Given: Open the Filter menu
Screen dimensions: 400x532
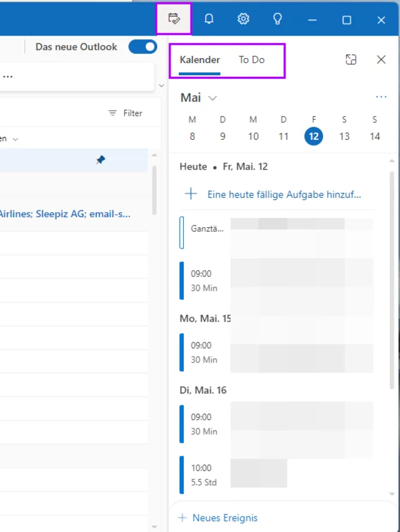Looking at the screenshot, I should click(126, 113).
